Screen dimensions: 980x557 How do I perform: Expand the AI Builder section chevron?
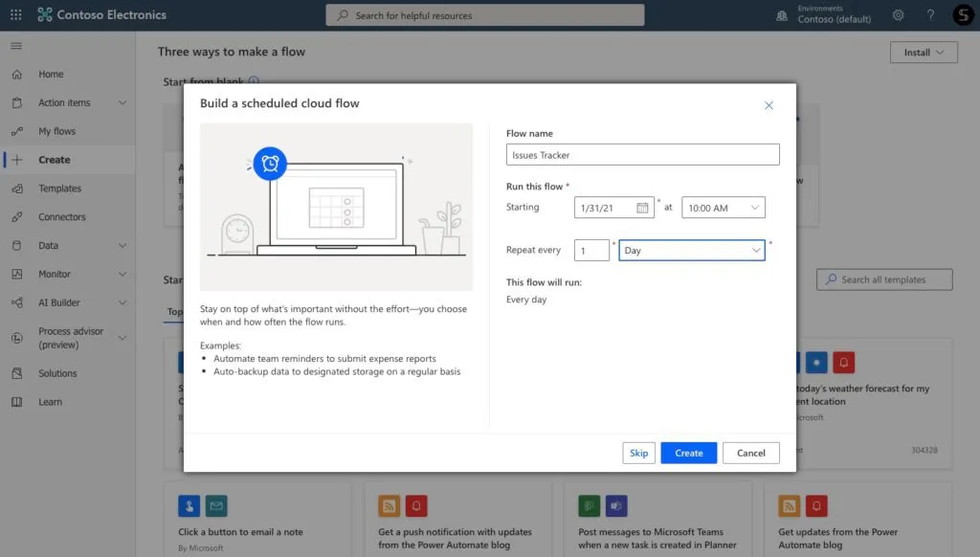[x=122, y=302]
